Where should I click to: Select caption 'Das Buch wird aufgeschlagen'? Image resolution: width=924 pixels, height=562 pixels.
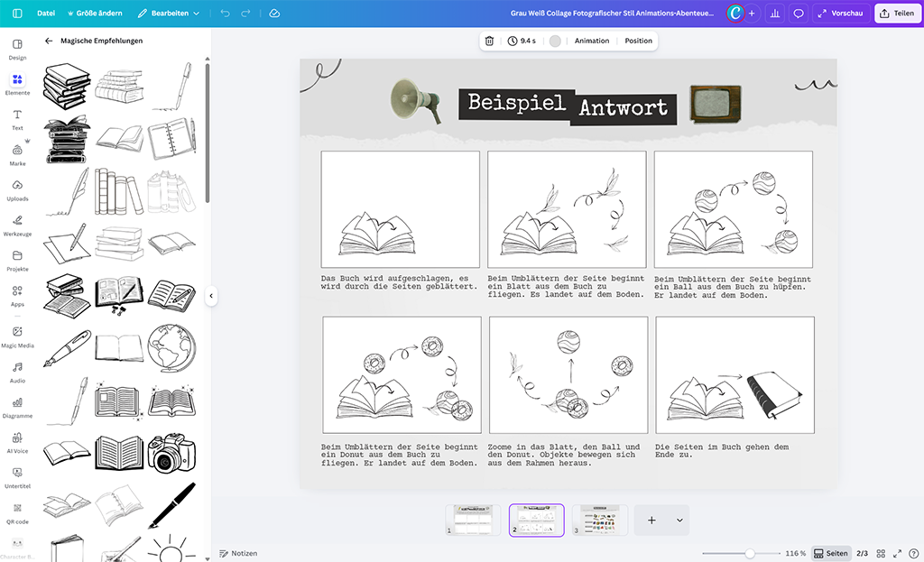(399, 282)
